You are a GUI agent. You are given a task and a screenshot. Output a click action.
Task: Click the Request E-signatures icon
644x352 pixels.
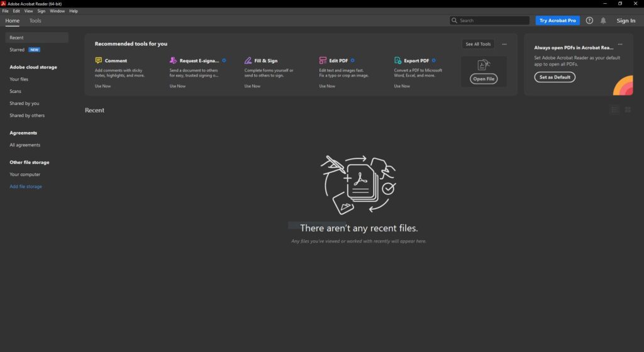point(174,60)
